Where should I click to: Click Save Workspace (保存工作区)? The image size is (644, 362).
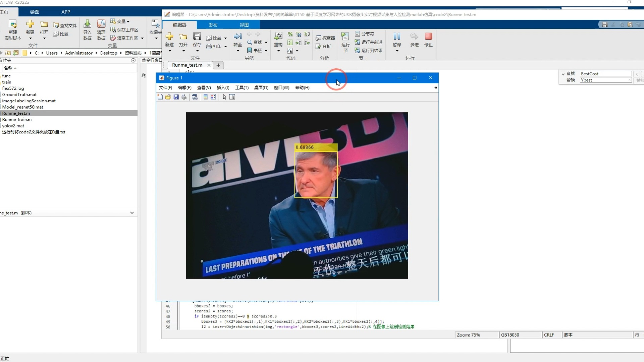click(124, 30)
